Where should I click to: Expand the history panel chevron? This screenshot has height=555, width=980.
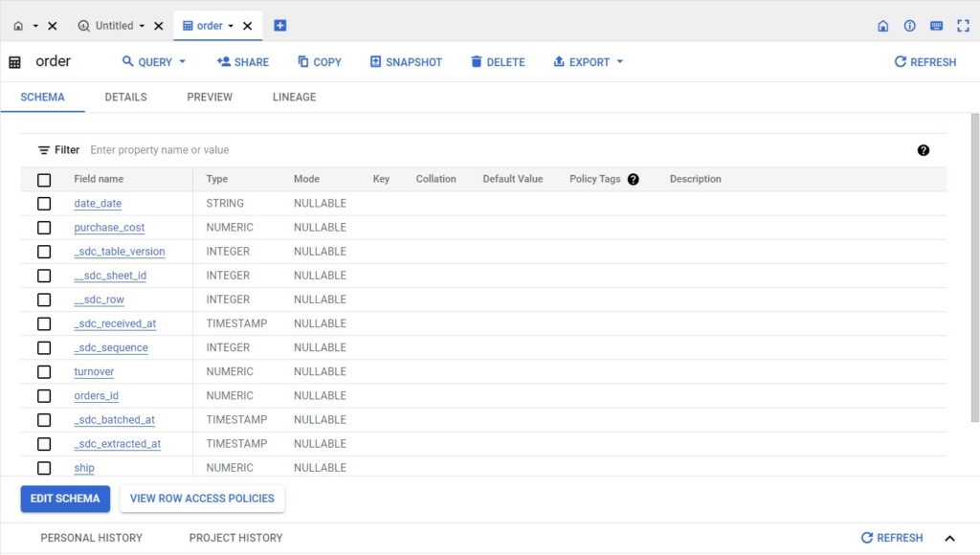[950, 538]
